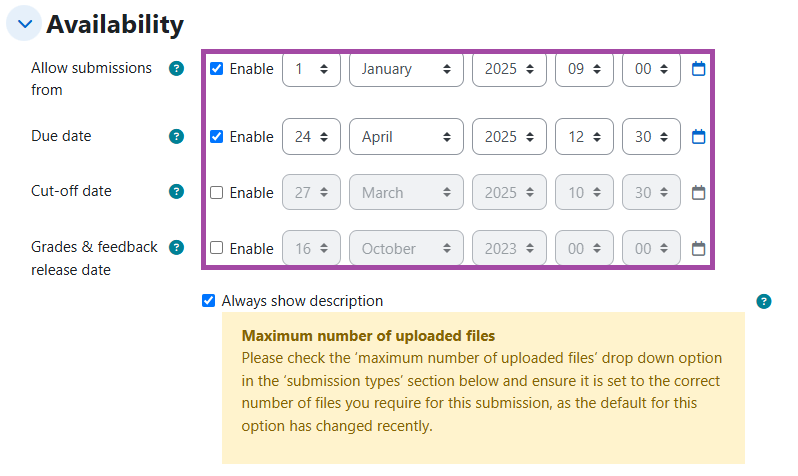Open help icon for Cut-off date

(x=176, y=191)
